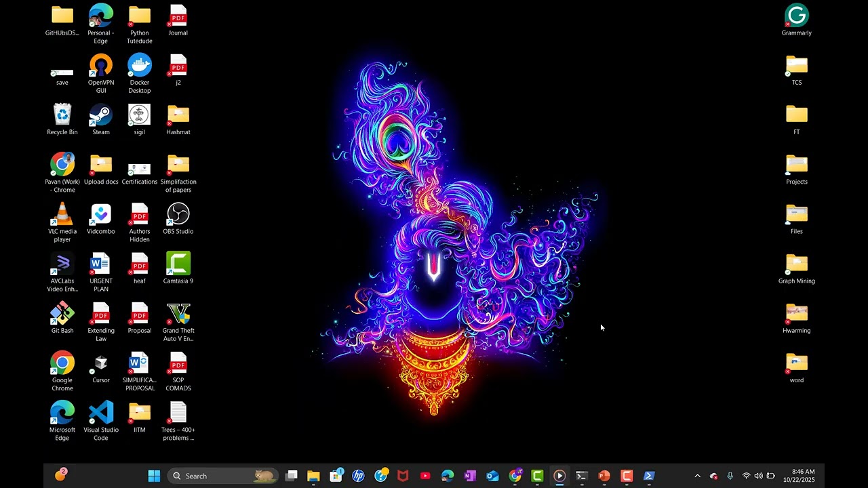Open File Explorer from the taskbar
Screen dimensions: 868x488
(313, 476)
